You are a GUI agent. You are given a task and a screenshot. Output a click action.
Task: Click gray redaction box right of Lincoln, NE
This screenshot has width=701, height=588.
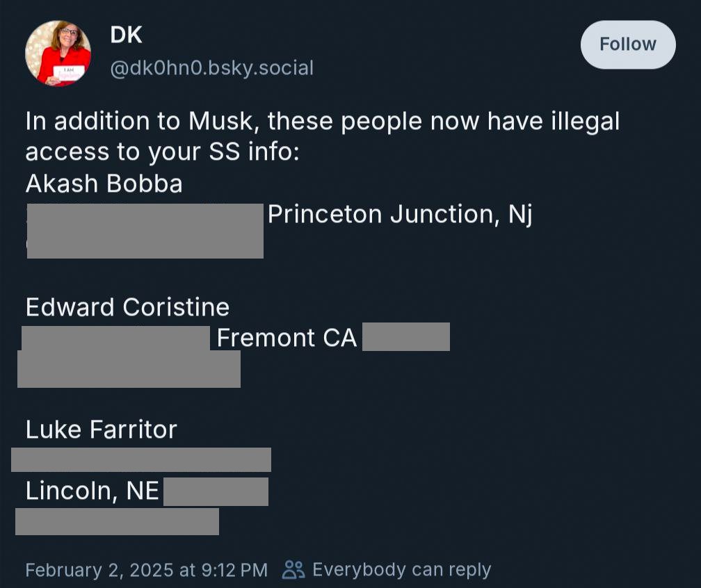(216, 491)
